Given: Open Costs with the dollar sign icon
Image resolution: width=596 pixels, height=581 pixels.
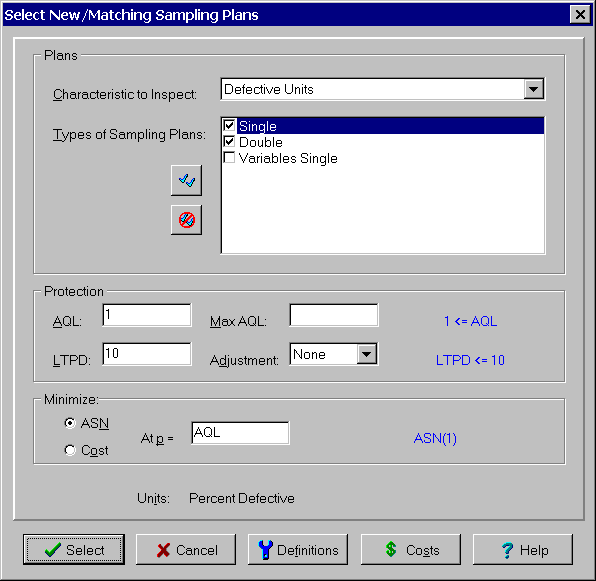Looking at the screenshot, I should click(x=411, y=549).
